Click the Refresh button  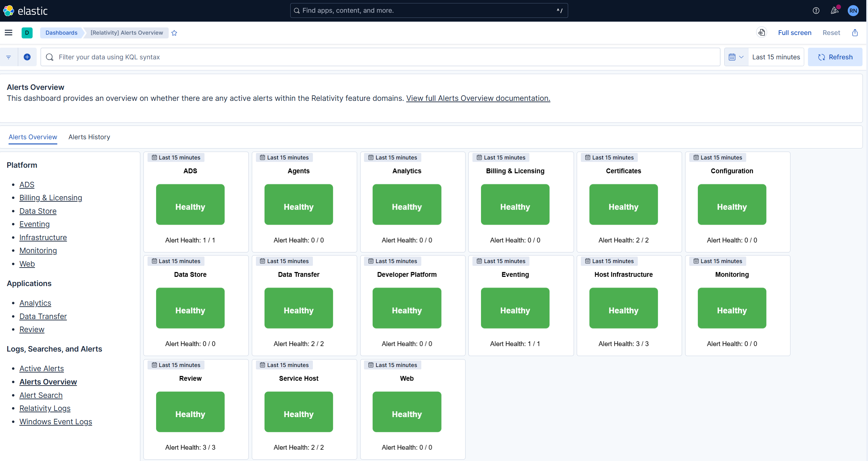coord(835,57)
